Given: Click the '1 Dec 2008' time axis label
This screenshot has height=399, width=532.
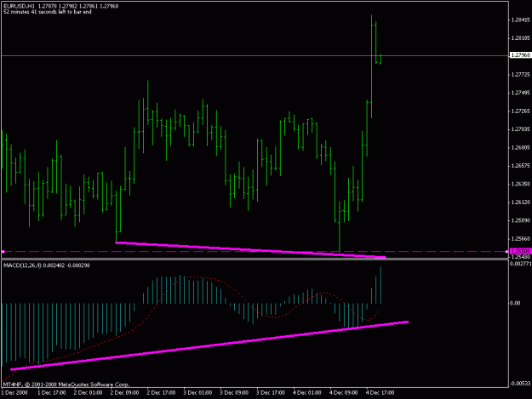Looking at the screenshot, I should (14, 393).
